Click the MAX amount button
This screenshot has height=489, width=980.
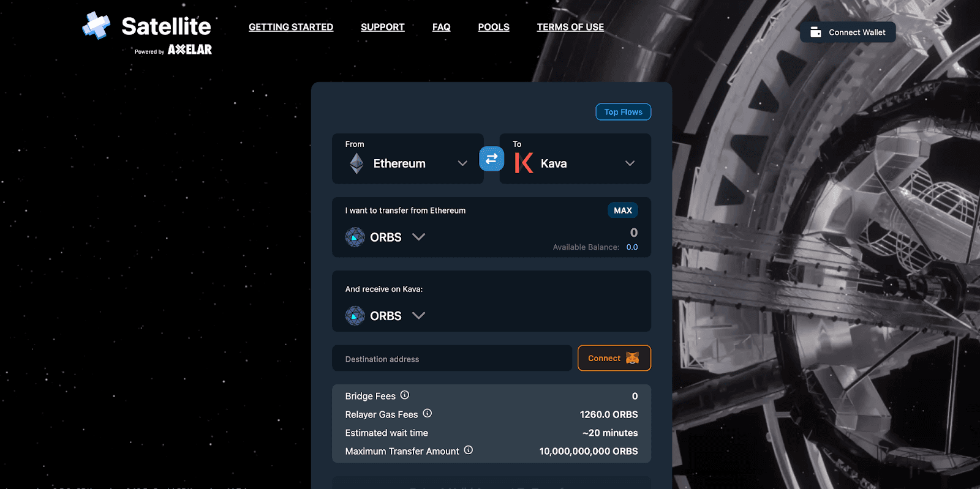click(623, 211)
